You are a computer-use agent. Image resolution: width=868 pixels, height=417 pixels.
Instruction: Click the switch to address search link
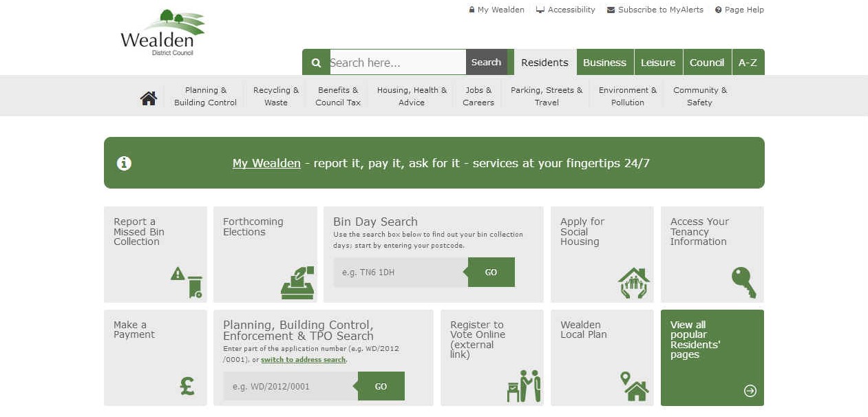click(303, 360)
